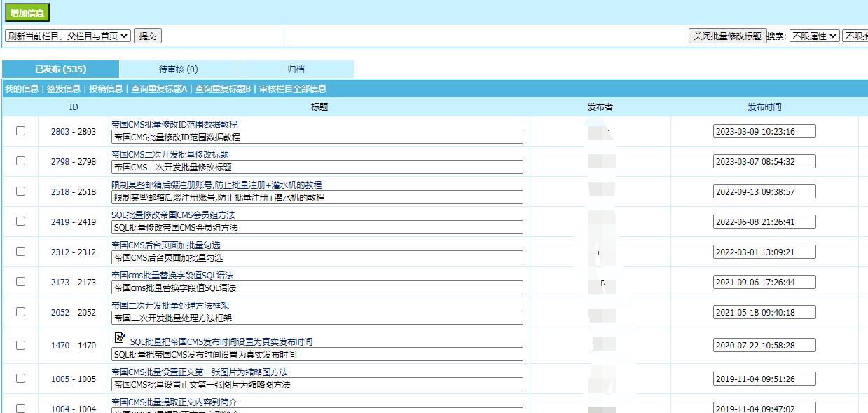
Task: Click the date field 2022-03-01 13:09:21
Action: coord(764,252)
